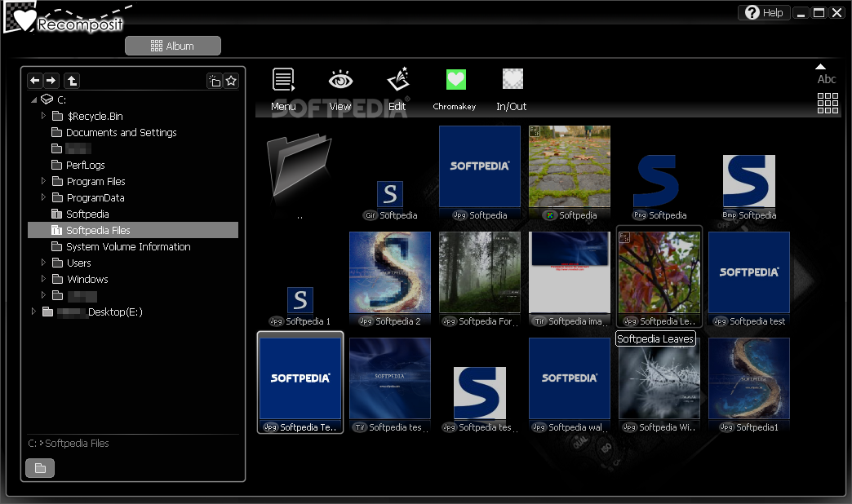Image resolution: width=852 pixels, height=504 pixels.
Task: Open the Menu toolbar icon
Action: [284, 80]
